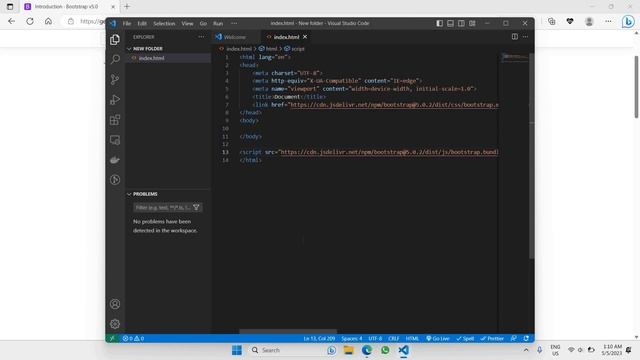
Task: Open the Windows Start menu
Action: 237,350
